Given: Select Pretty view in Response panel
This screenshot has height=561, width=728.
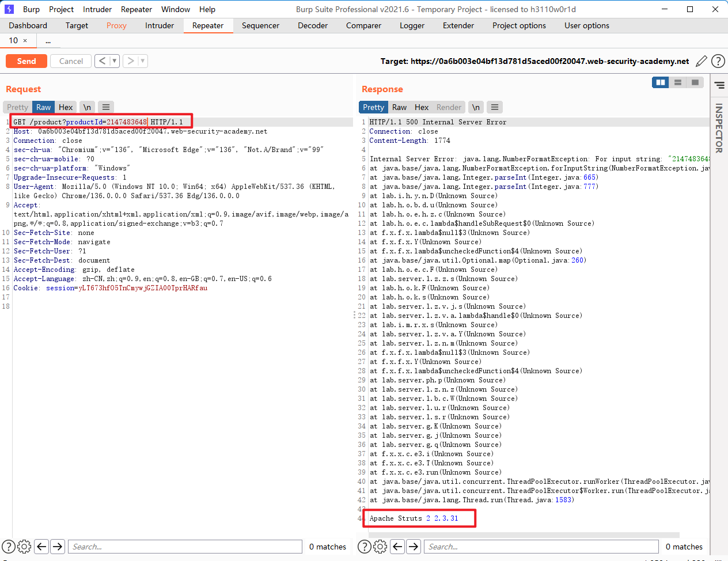Looking at the screenshot, I should pos(373,107).
